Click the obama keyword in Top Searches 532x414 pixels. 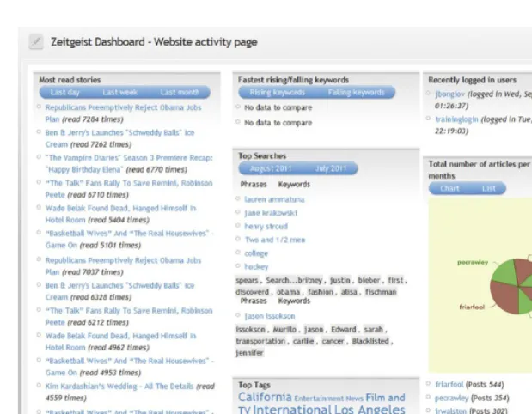coord(289,292)
